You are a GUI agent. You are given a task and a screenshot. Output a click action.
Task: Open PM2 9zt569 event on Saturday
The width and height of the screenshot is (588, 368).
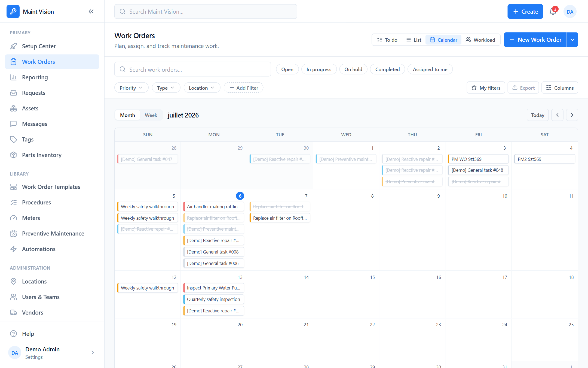pyautogui.click(x=544, y=159)
